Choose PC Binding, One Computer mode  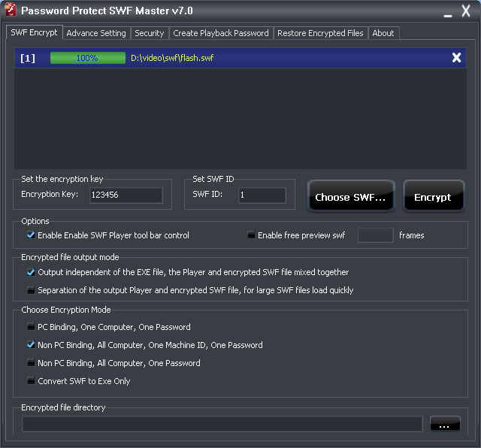click(x=31, y=327)
